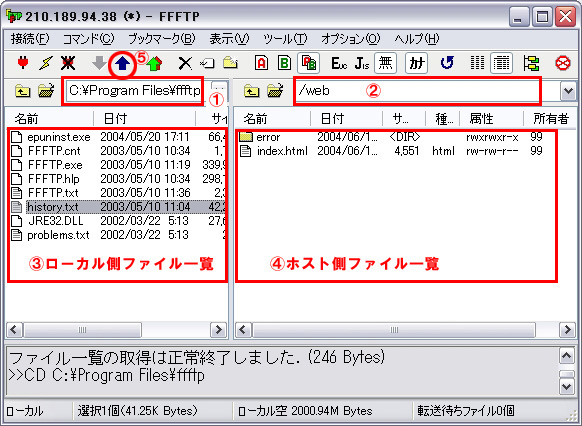Click status bar 転送待ちファイル0個 text
Viewport: 582px width, 426px height.
[x=466, y=411]
